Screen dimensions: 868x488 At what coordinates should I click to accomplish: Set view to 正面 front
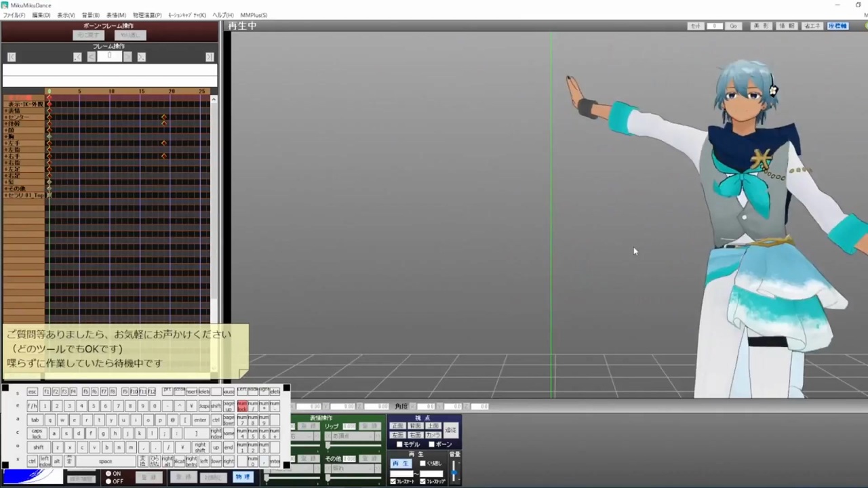tap(398, 426)
